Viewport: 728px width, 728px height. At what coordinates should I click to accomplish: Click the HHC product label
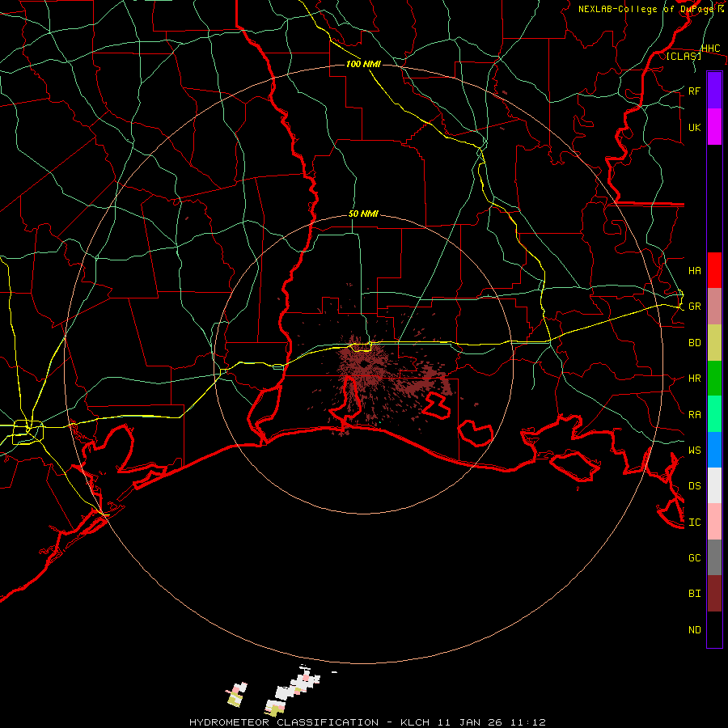pyautogui.click(x=711, y=49)
